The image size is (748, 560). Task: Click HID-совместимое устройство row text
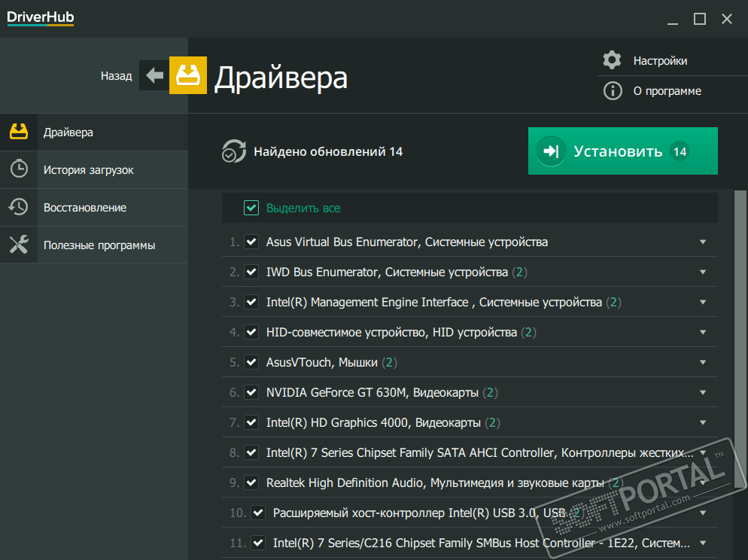[391, 333]
